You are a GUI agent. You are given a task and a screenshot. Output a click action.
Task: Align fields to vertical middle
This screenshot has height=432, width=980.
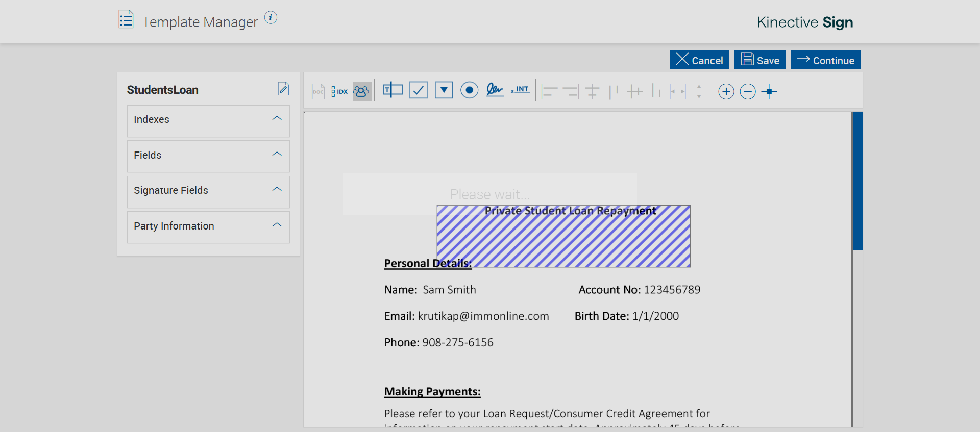click(x=635, y=91)
